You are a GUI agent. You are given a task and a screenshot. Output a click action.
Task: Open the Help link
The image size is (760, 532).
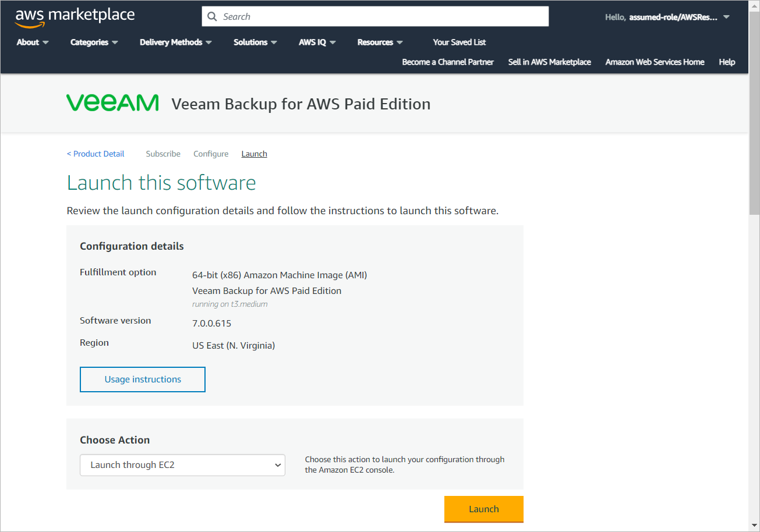pyautogui.click(x=727, y=62)
